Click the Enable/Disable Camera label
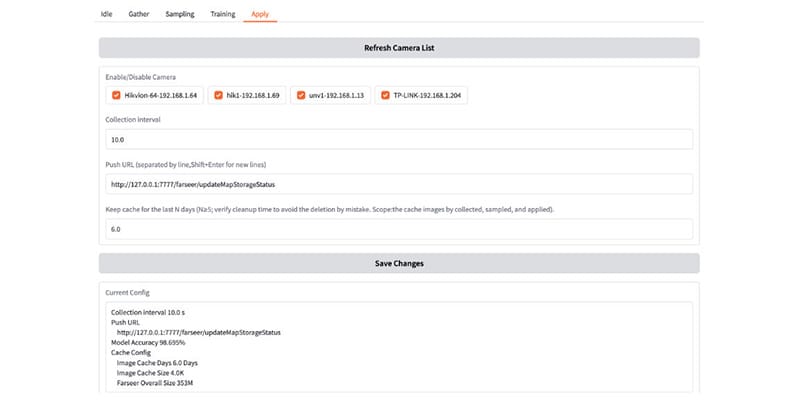The width and height of the screenshot is (798, 400). point(139,76)
